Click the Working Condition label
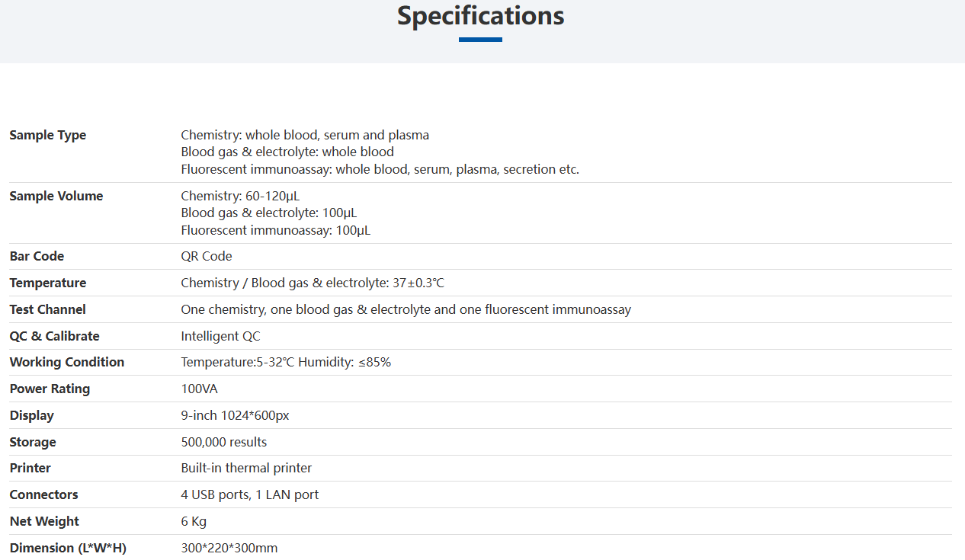 tap(67, 362)
